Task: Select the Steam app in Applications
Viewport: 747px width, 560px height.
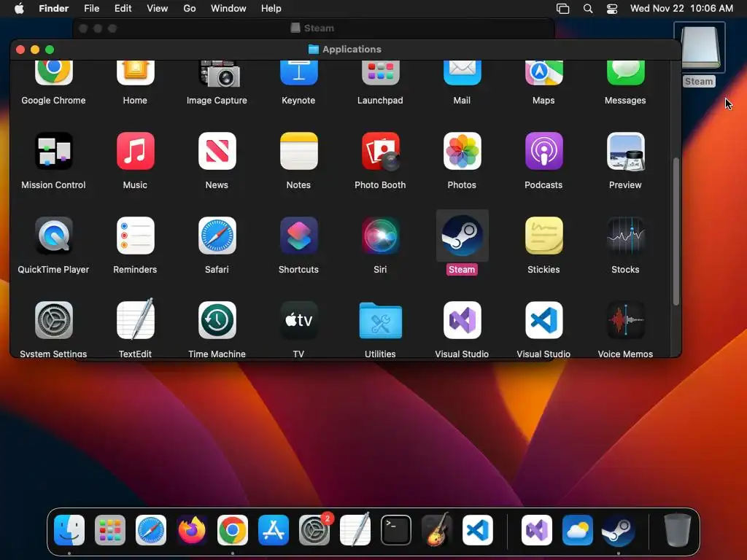Action: tap(462, 236)
